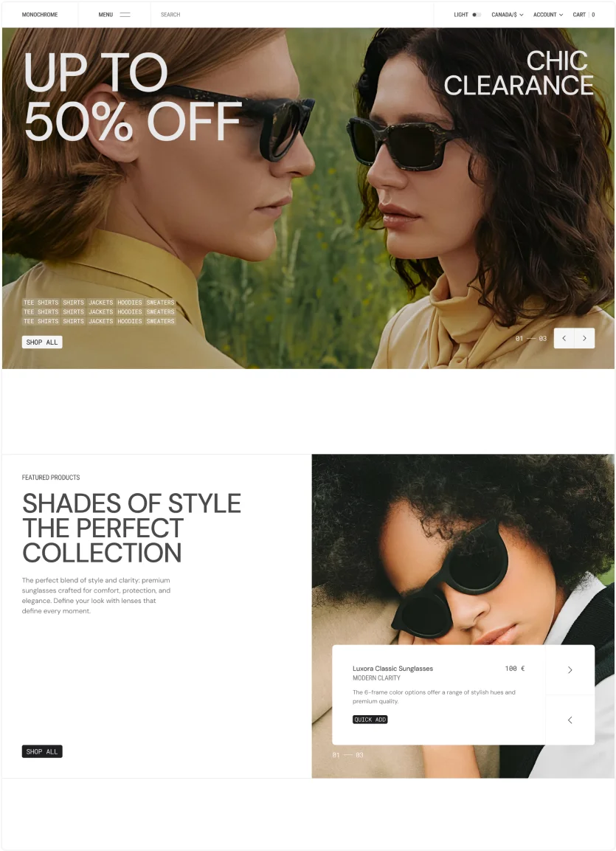Expand the Account dropdown

click(x=548, y=15)
